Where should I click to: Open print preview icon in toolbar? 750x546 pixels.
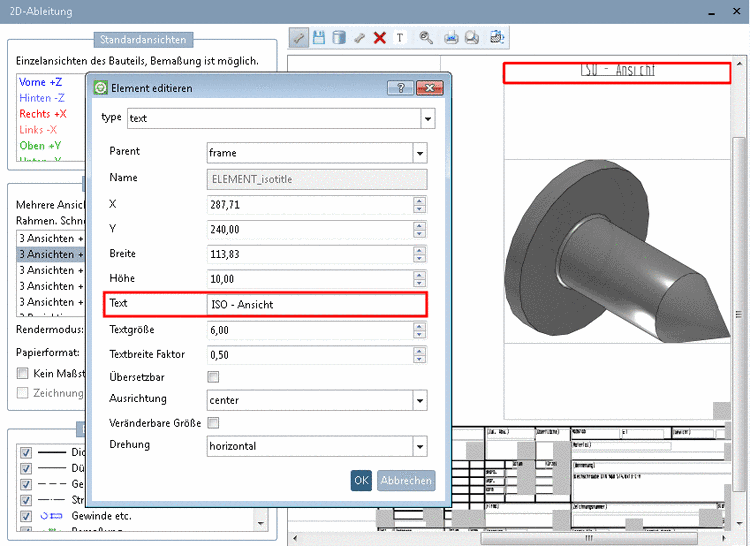pyautogui.click(x=472, y=37)
